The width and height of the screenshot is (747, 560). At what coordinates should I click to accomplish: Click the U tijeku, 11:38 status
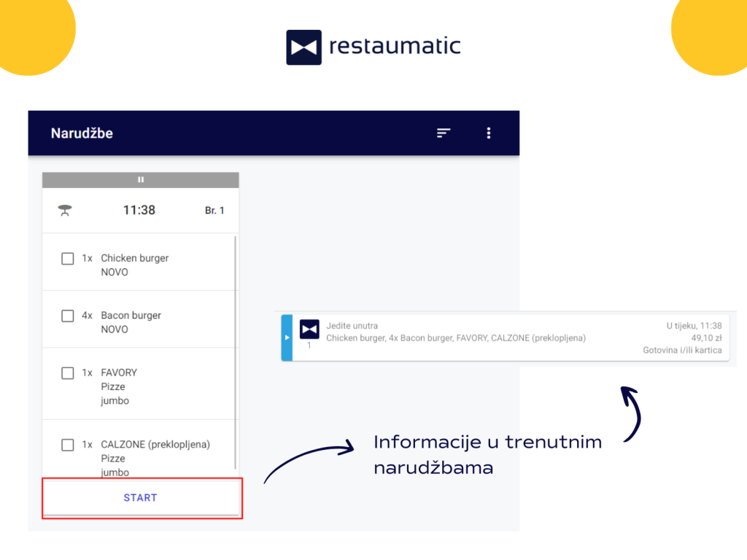point(694,326)
